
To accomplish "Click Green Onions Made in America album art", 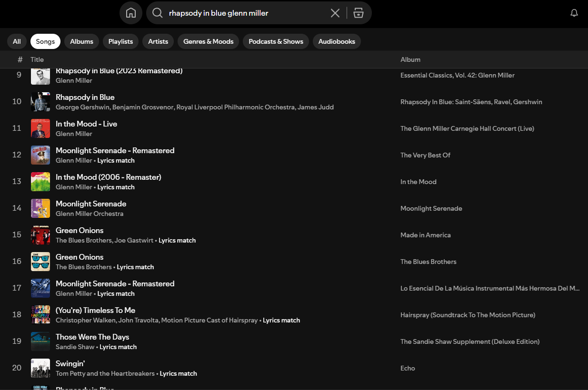I will point(40,235).
